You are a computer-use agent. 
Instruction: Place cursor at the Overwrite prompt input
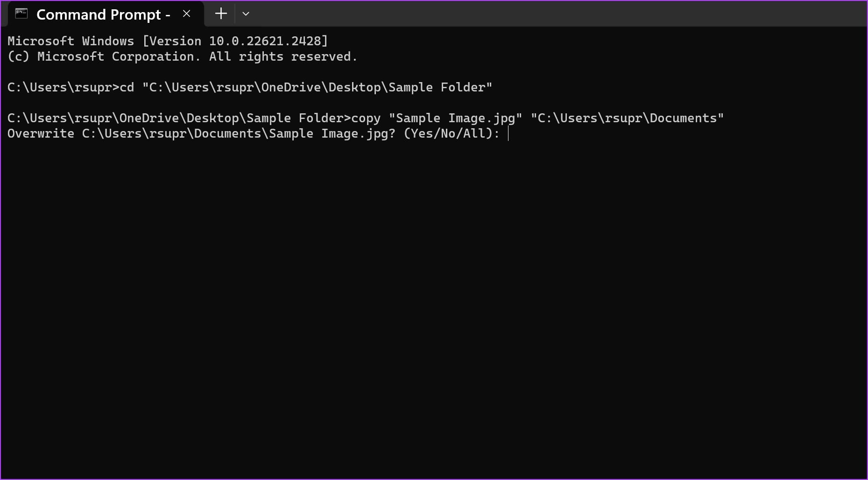click(509, 134)
